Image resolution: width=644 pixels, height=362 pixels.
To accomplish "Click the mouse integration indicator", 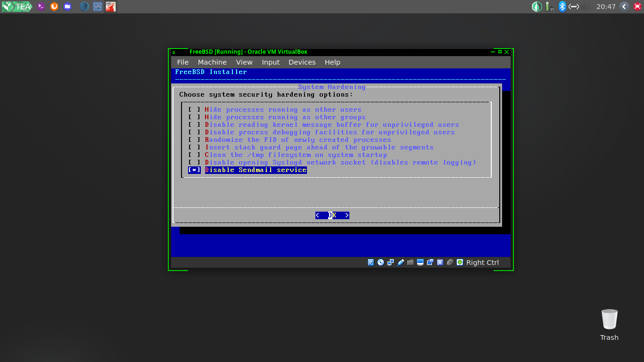I will tap(450, 263).
